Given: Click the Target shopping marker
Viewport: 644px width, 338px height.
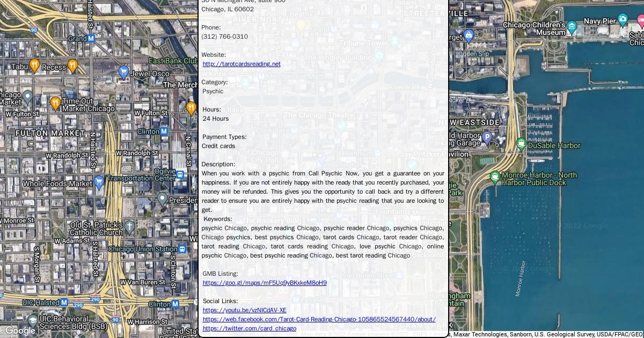Looking at the screenshot, I should pyautogui.click(x=469, y=36).
